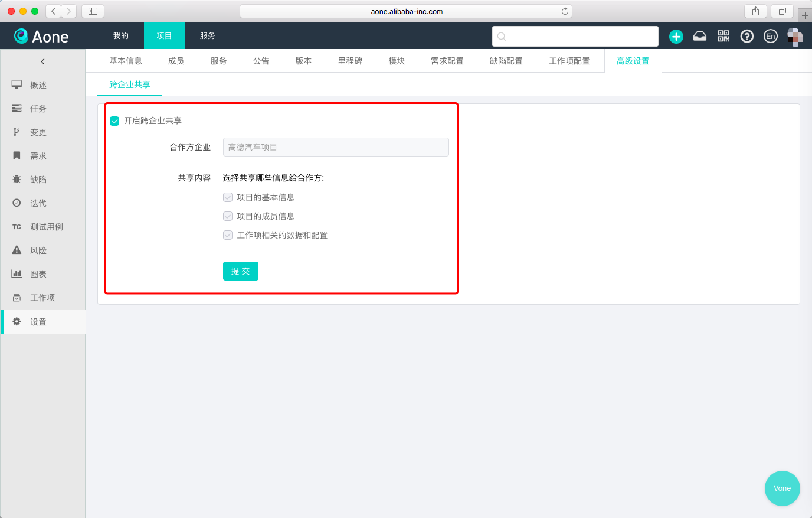Click the green plus create icon
This screenshot has height=518, width=812.
pos(676,37)
